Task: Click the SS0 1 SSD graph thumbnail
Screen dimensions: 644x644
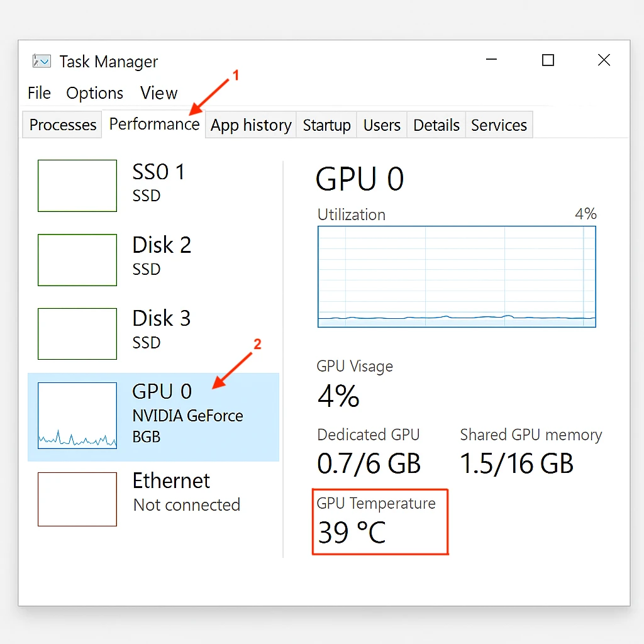Action: click(77, 186)
